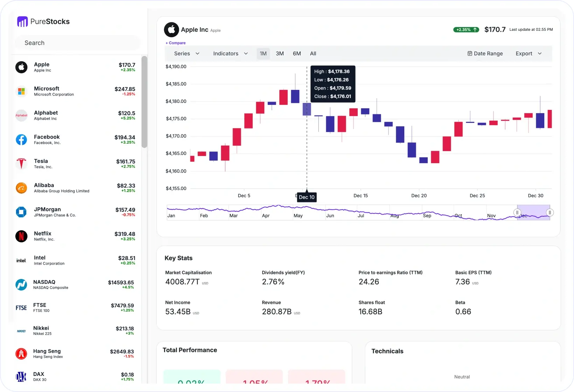Switch the chart to 3M range
Screen dimensions: 574x392
[x=280, y=54]
